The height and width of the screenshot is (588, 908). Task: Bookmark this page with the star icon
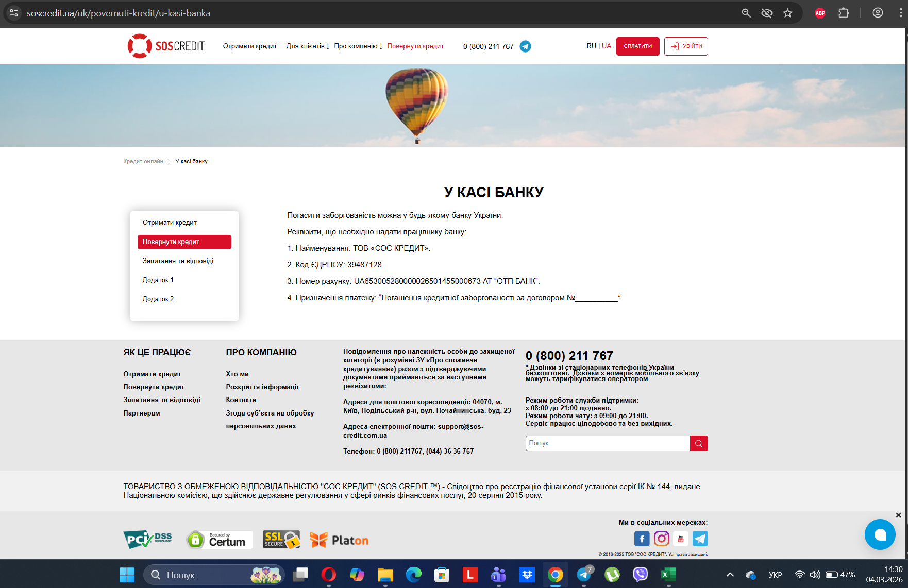point(787,13)
